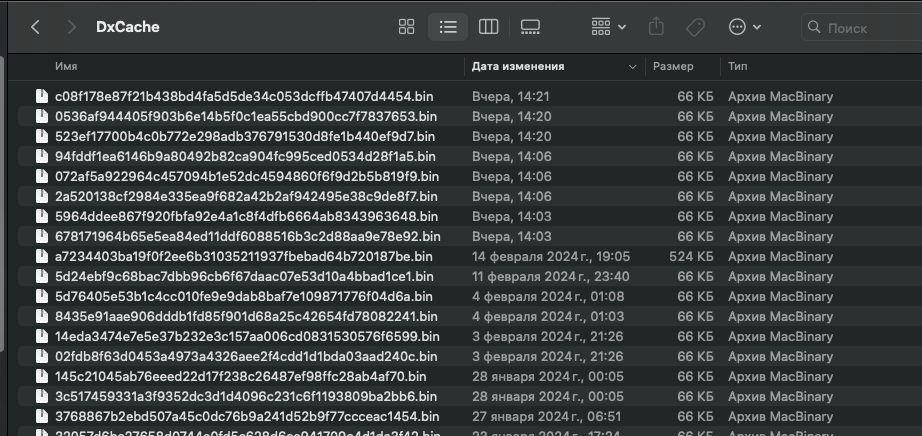Click document icon of 3768867b…1454.bin

(41, 417)
